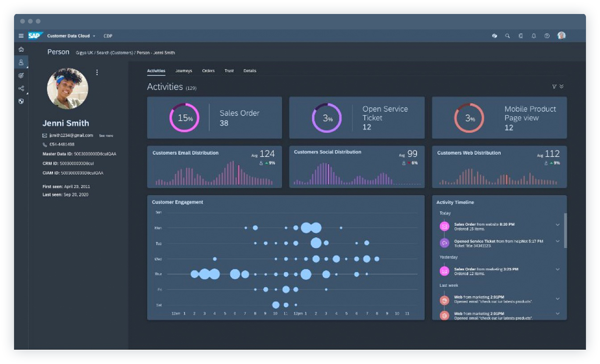Open the search icon in the top bar
This screenshot has width=600, height=364.
tap(507, 35)
